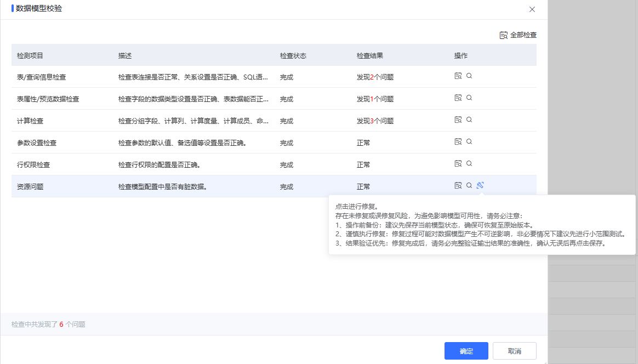Screen dimensions: 638x364
Task: Click the 检测项目 column header
Action: pos(30,56)
